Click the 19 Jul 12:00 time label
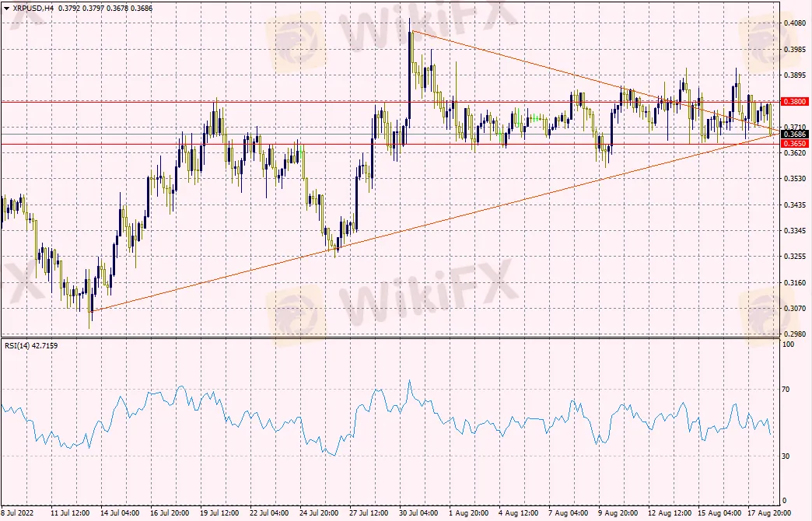Screen dimensions: 812x521 219,512
